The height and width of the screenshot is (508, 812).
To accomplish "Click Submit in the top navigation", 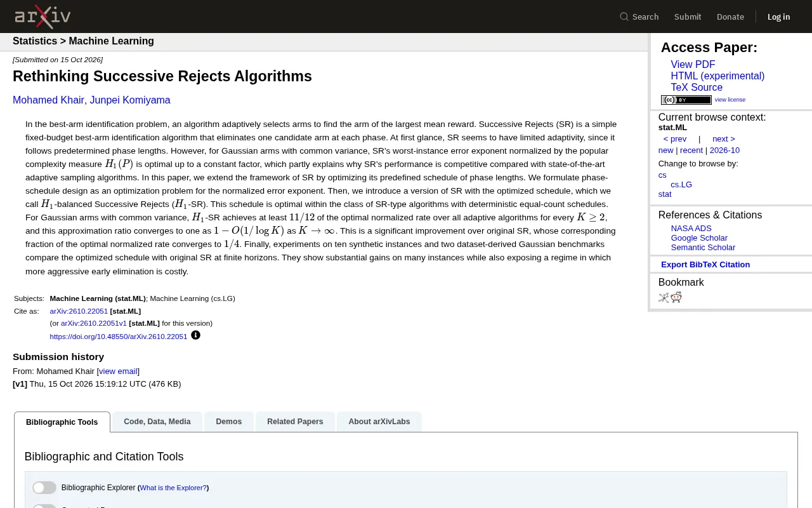I will pyautogui.click(x=688, y=17).
